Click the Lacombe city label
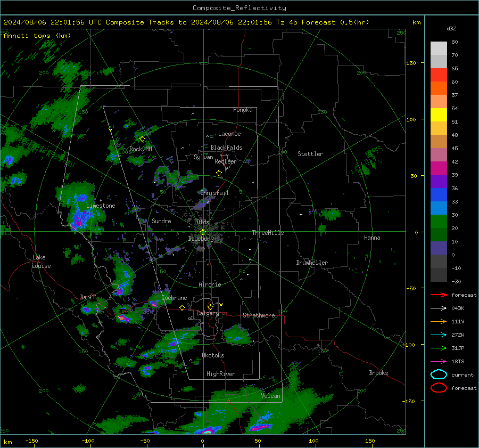The image size is (479, 448). (x=229, y=134)
